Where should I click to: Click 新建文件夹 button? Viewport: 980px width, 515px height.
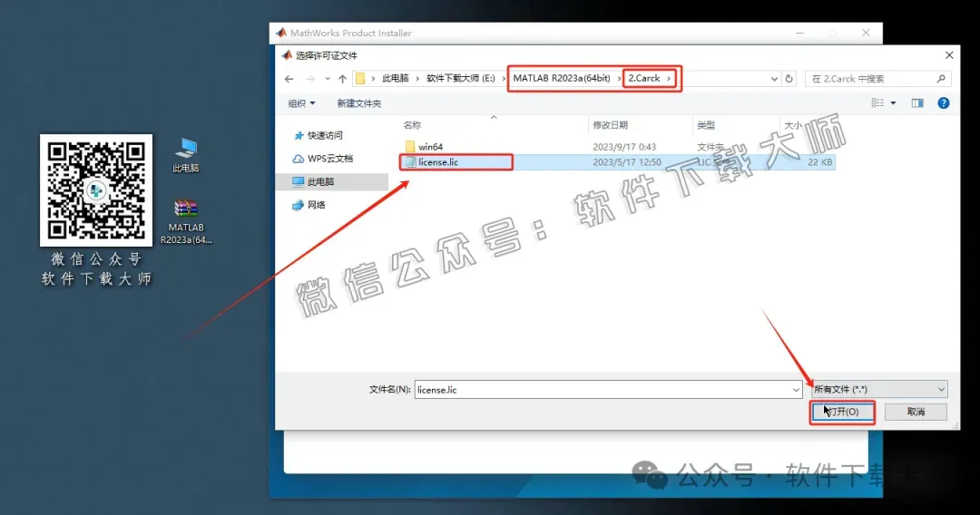coord(358,103)
